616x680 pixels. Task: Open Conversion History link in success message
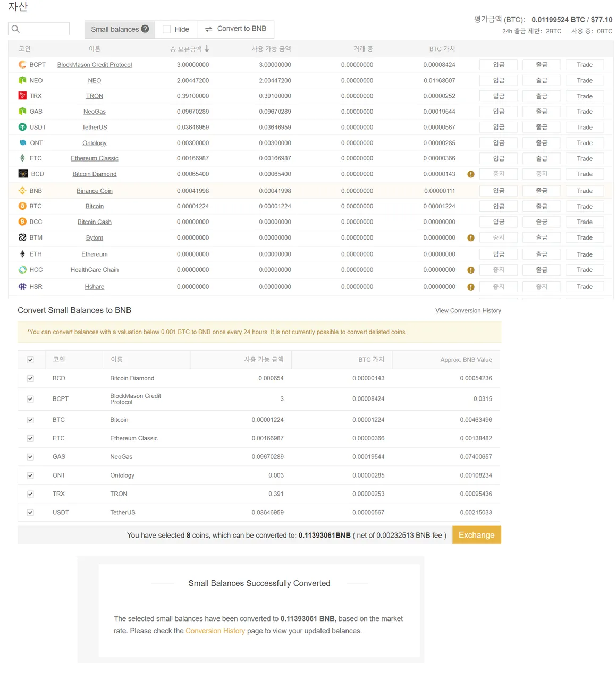point(215,631)
